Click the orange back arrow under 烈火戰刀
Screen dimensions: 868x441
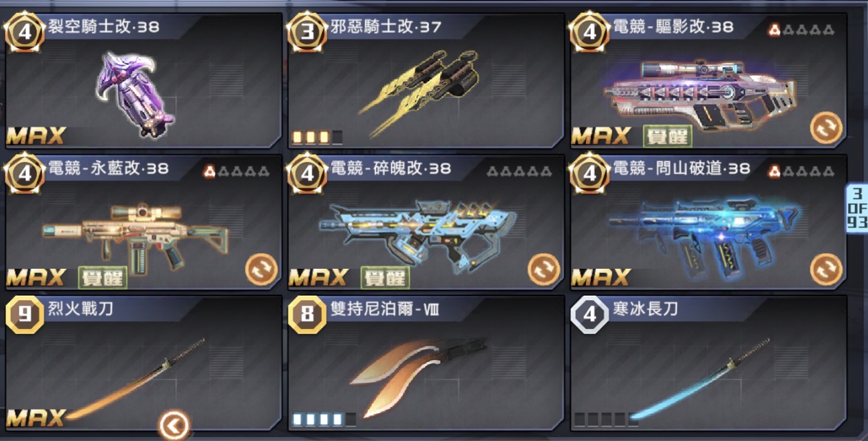174,425
